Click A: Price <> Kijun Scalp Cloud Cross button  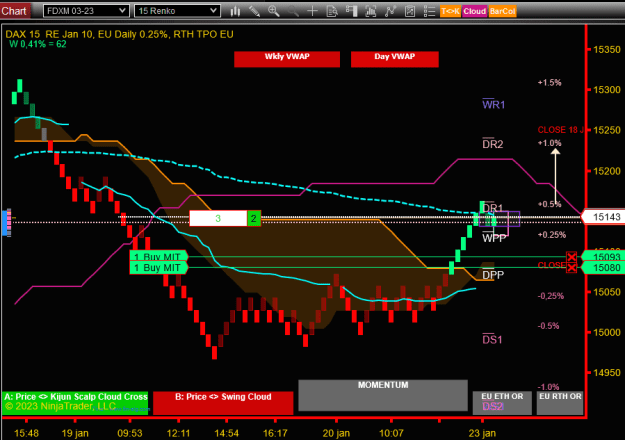pyautogui.click(x=75, y=403)
